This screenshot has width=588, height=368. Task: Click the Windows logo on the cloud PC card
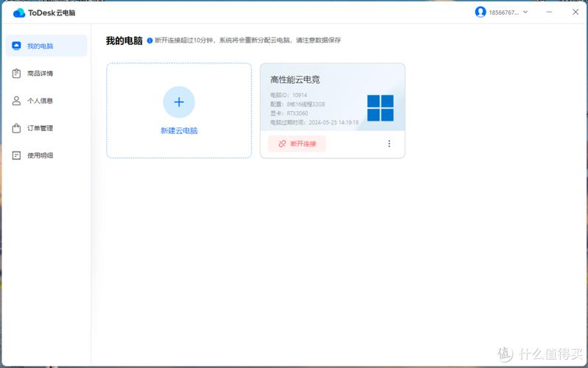pyautogui.click(x=380, y=108)
